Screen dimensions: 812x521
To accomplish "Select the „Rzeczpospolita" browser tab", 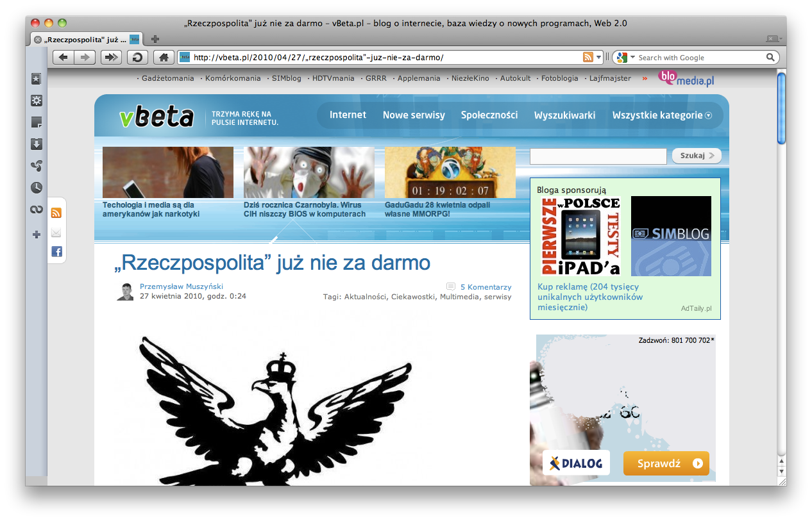I will pos(82,39).
